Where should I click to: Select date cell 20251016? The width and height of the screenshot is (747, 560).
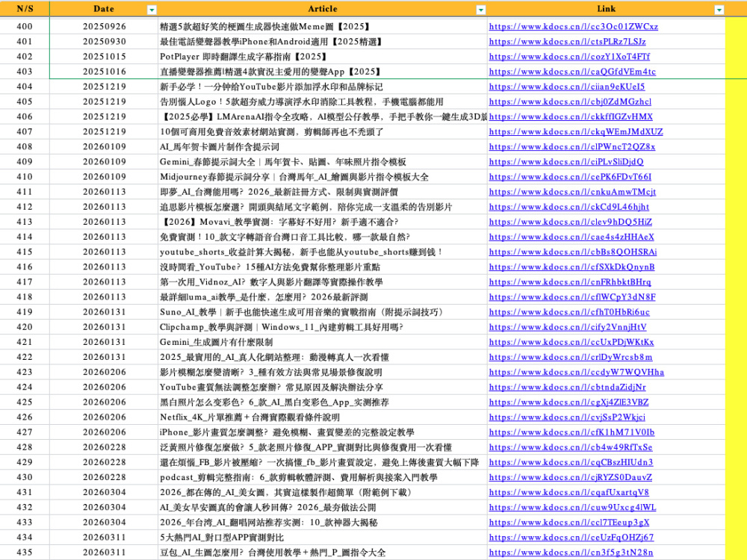click(104, 72)
